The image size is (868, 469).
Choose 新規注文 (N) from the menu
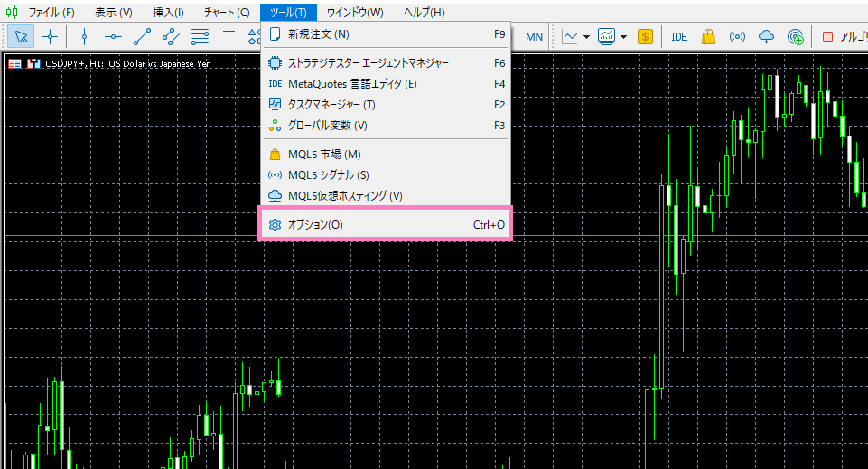[386, 34]
